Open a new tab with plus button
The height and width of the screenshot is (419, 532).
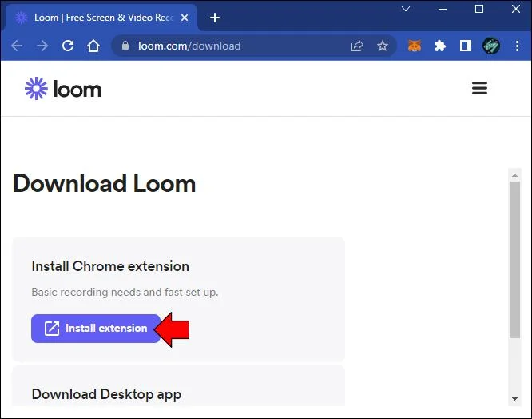click(215, 18)
